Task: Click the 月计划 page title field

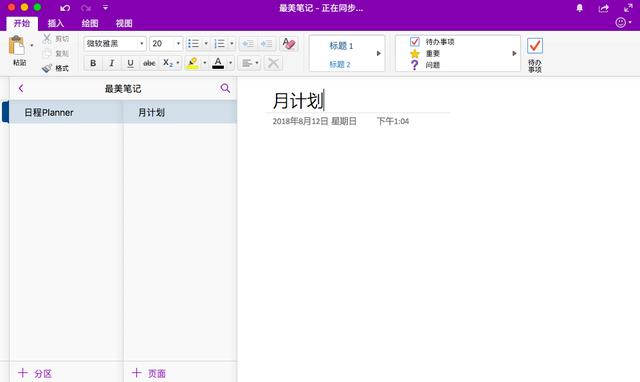Action: tap(298, 101)
